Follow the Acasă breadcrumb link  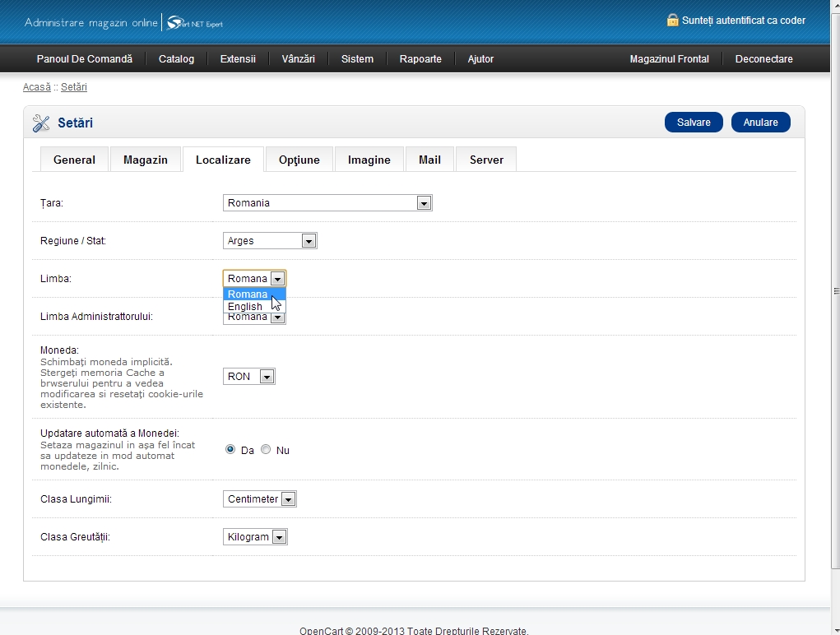coord(36,87)
